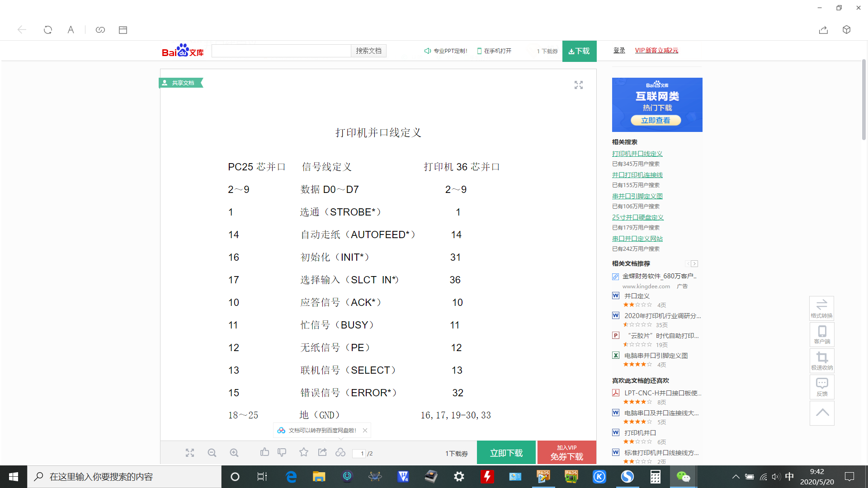Give the document a thumbs down

tap(282, 452)
